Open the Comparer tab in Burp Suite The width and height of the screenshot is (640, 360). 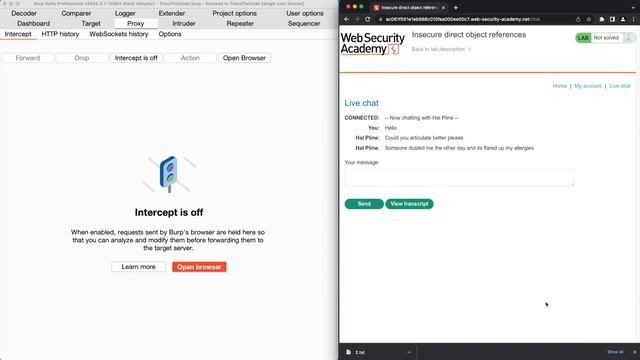pos(76,13)
